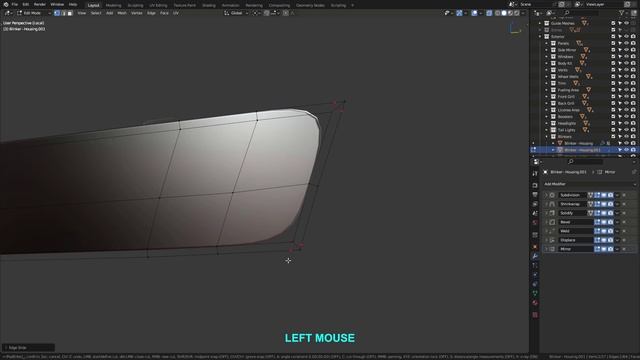
Task: Enable face select mode
Action: 70,13
